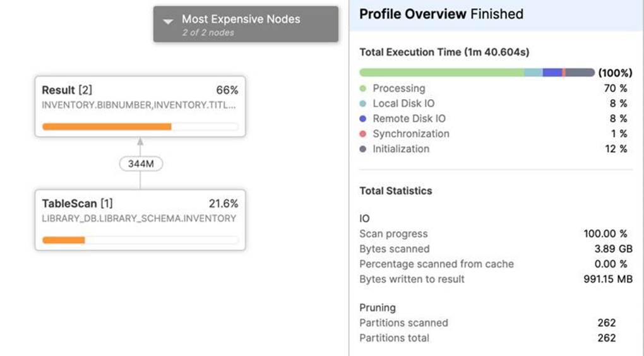Click the red Synchronization legend dot
The width and height of the screenshot is (644, 356).
tap(363, 134)
